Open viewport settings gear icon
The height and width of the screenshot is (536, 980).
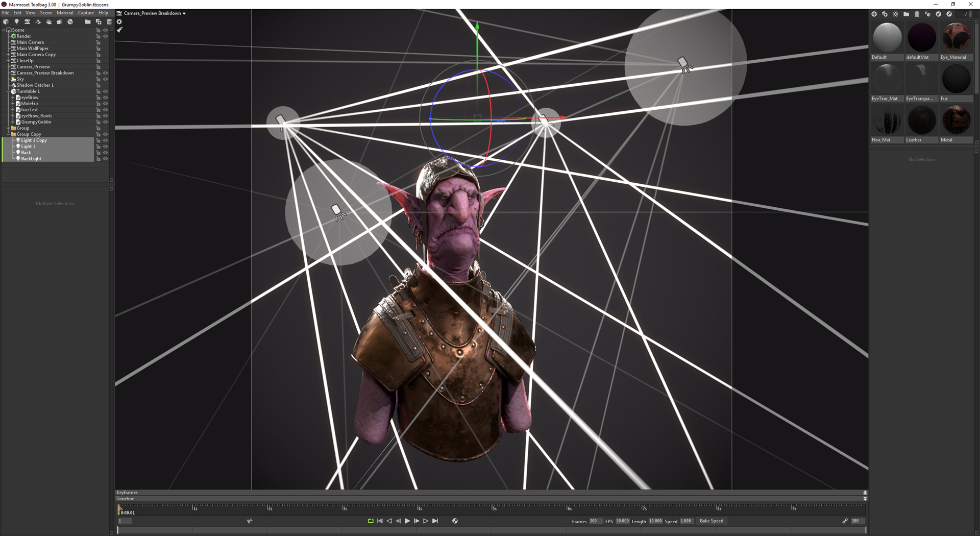click(x=119, y=22)
